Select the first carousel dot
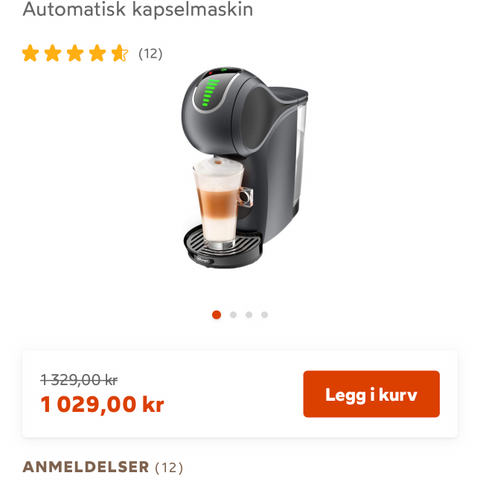The image size is (480, 480). pyautogui.click(x=216, y=315)
